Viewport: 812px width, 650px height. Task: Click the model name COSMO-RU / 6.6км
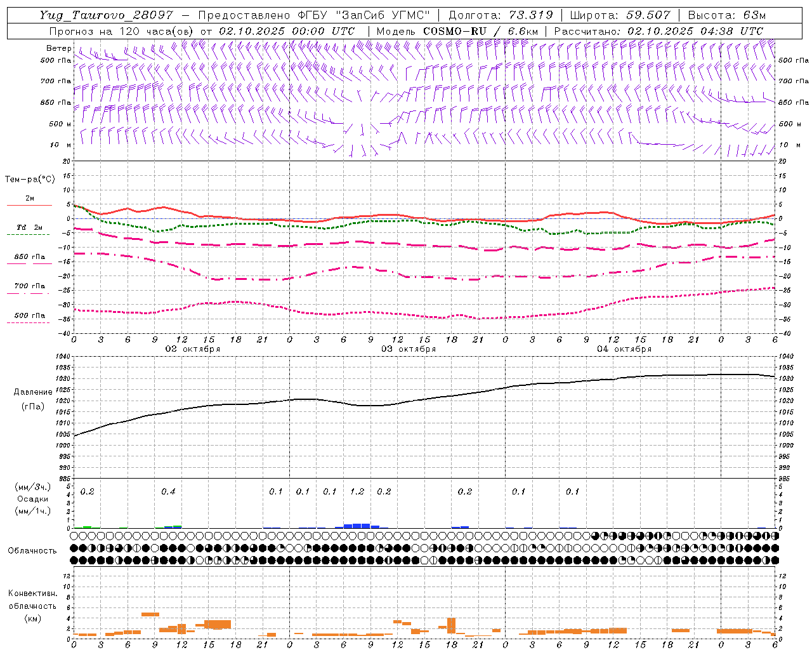coord(481,31)
